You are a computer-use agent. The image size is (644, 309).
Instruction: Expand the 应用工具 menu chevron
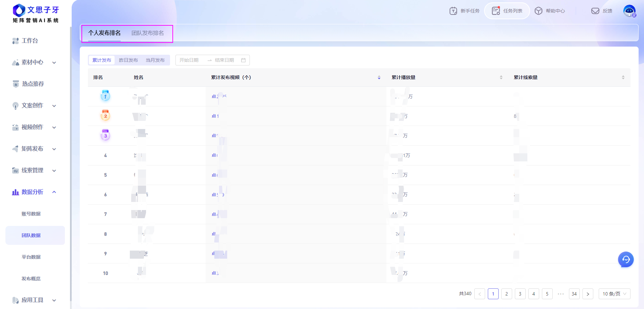pos(54,300)
